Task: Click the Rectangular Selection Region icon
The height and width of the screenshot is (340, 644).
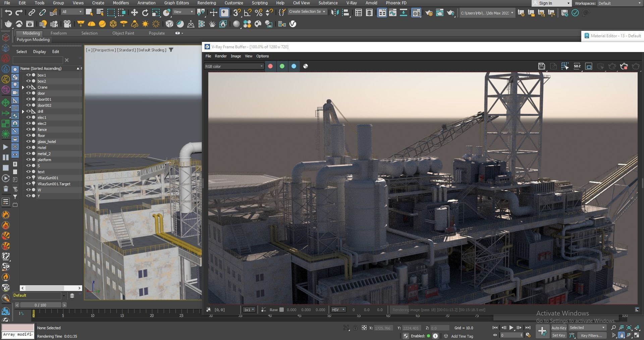Action: pyautogui.click(x=111, y=13)
